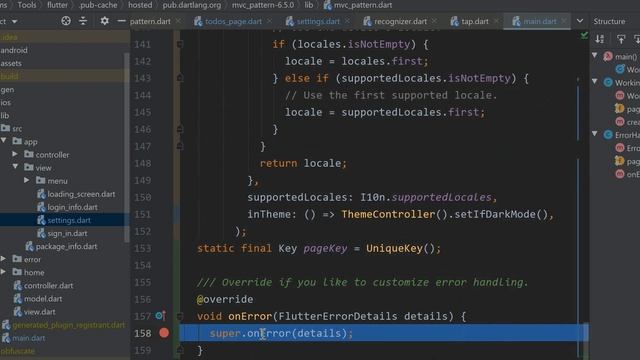This screenshot has width=640, height=360.
Task: Click the sort alphabetically icon in Structure
Action: 600,39
